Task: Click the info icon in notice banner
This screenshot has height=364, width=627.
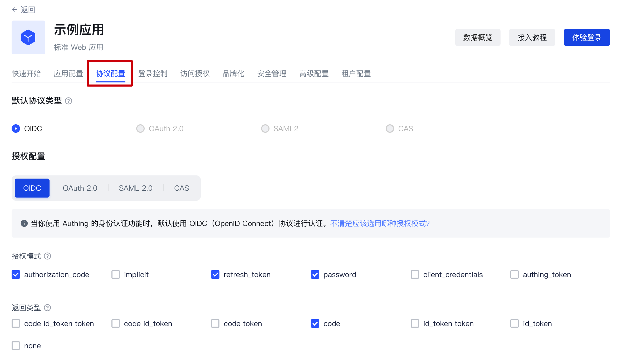Action: [24, 223]
